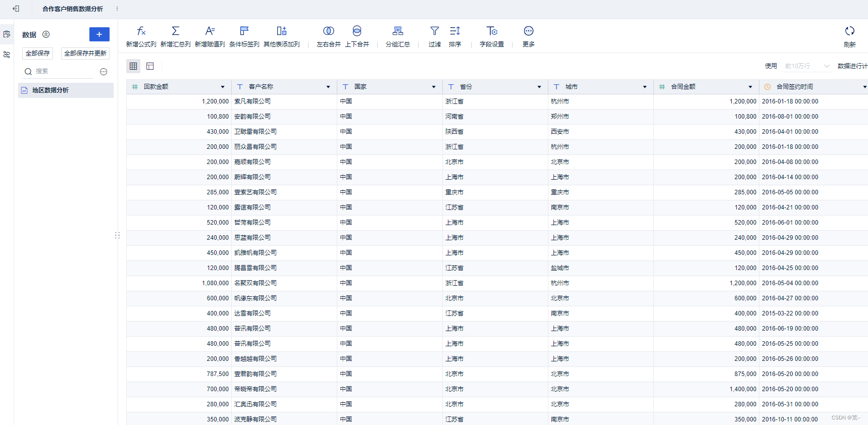Click the text type icon of 国家
Viewport: 868px width, 425px height.
(345, 87)
